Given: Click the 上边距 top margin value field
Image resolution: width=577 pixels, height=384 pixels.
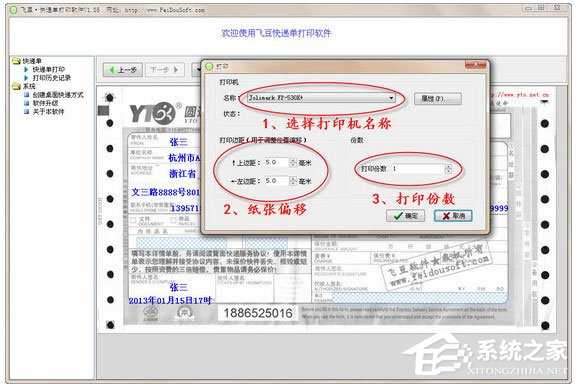Looking at the screenshot, I should pos(276,162).
